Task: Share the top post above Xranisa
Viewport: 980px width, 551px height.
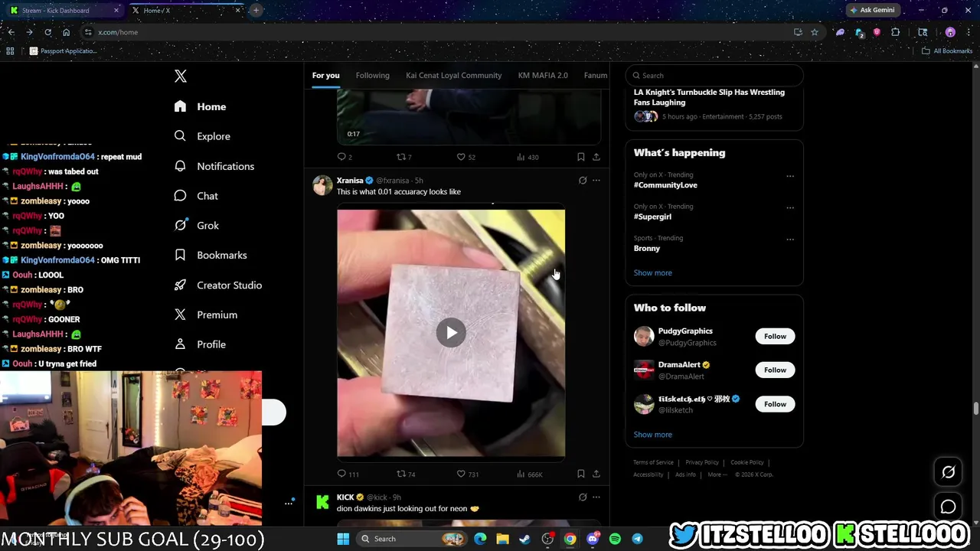Action: pos(596,157)
